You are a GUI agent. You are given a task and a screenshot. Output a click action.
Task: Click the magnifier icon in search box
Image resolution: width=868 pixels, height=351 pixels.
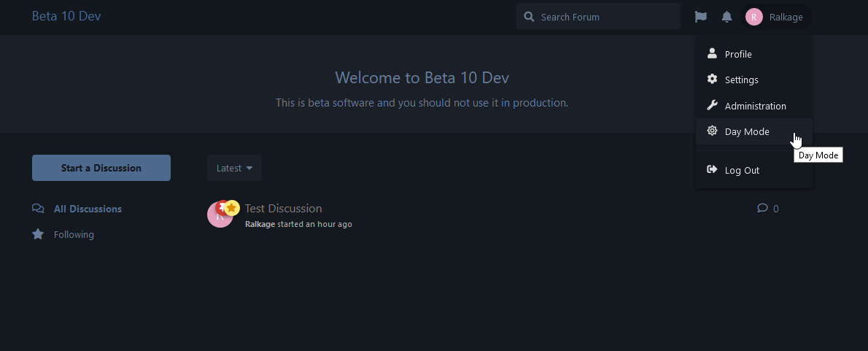point(529,17)
